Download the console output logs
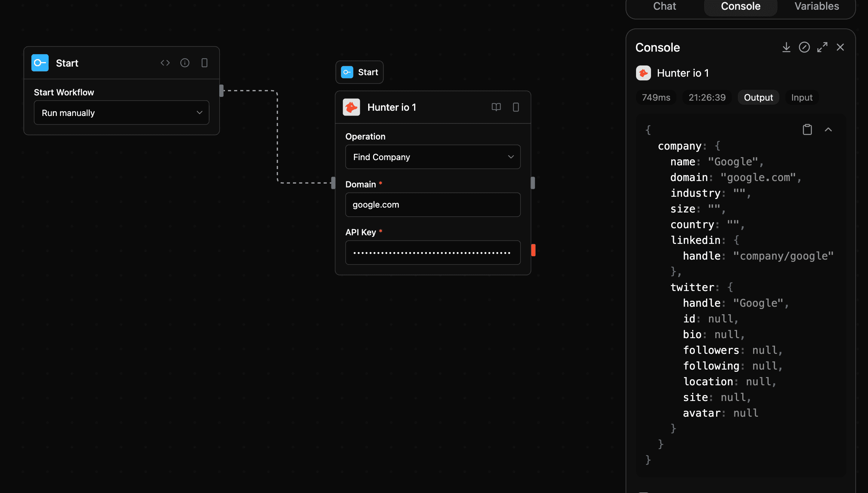The width and height of the screenshot is (868, 493). (786, 47)
